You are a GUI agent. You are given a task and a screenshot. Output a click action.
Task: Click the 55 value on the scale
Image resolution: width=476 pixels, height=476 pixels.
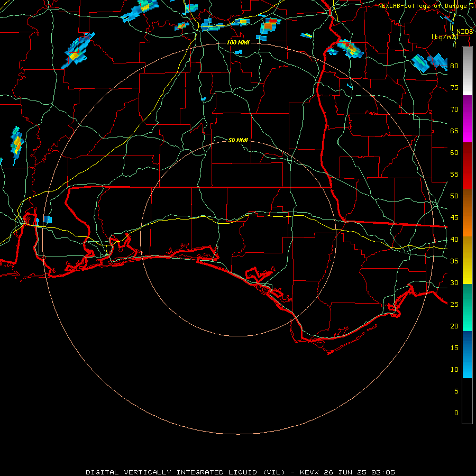pyautogui.click(x=454, y=174)
